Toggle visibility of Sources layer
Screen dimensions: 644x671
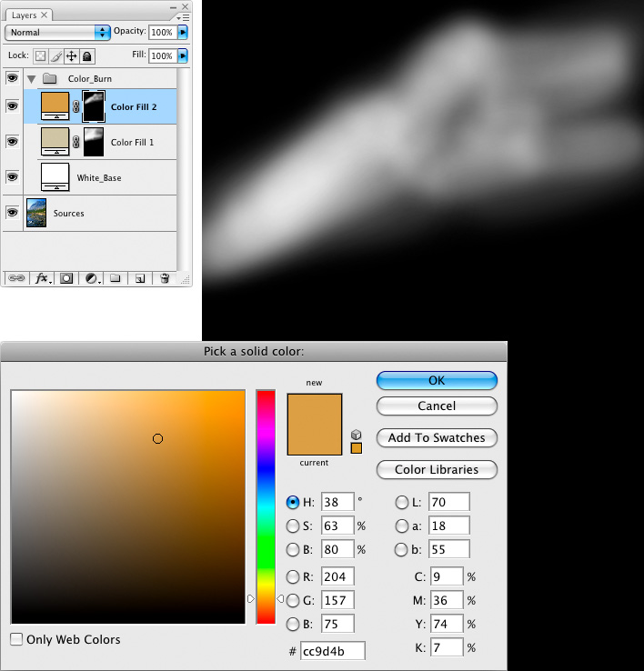[12, 213]
